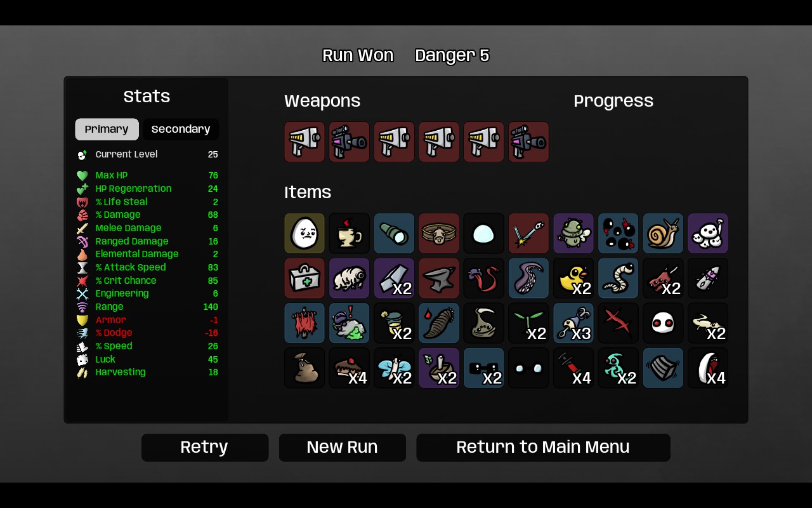This screenshot has width=812, height=508.
Task: Click the snail item icon
Action: (x=663, y=233)
